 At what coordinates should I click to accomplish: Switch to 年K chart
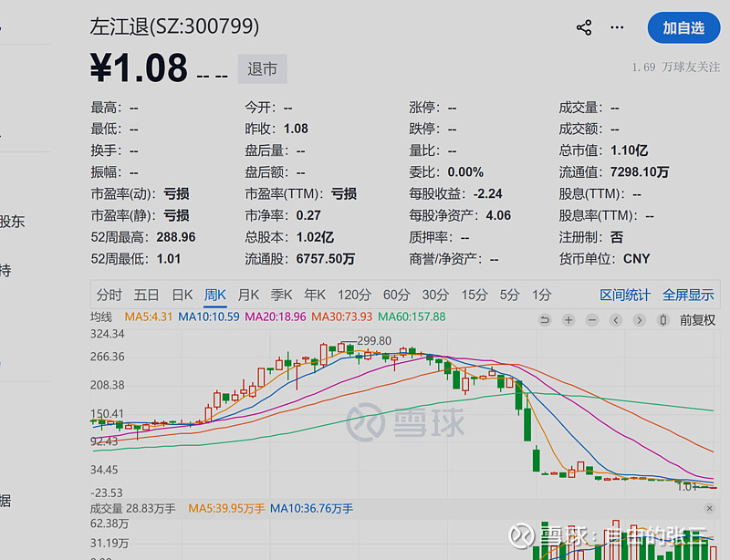pyautogui.click(x=314, y=295)
